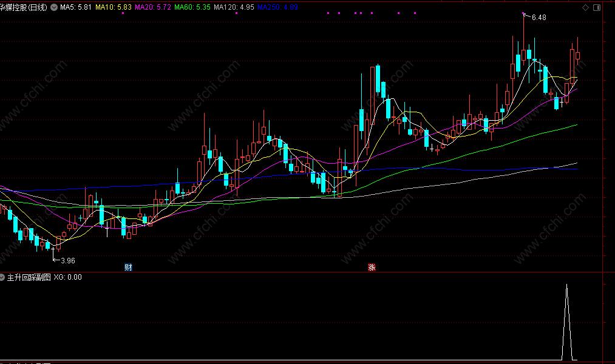Click the XG: 0.00 value

pyautogui.click(x=68, y=277)
